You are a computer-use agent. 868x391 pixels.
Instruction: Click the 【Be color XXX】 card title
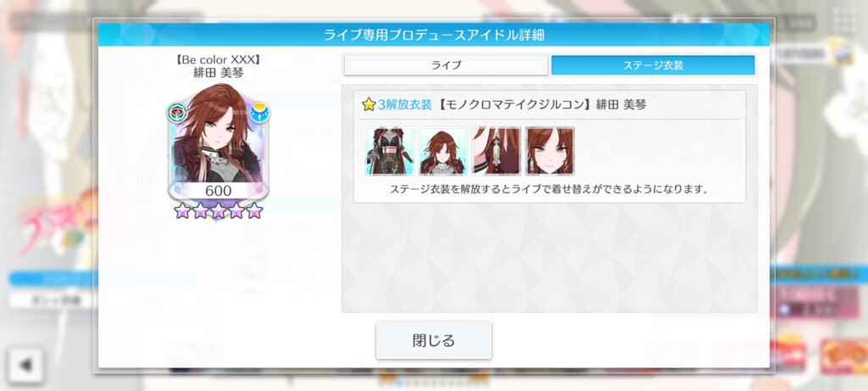click(x=218, y=59)
